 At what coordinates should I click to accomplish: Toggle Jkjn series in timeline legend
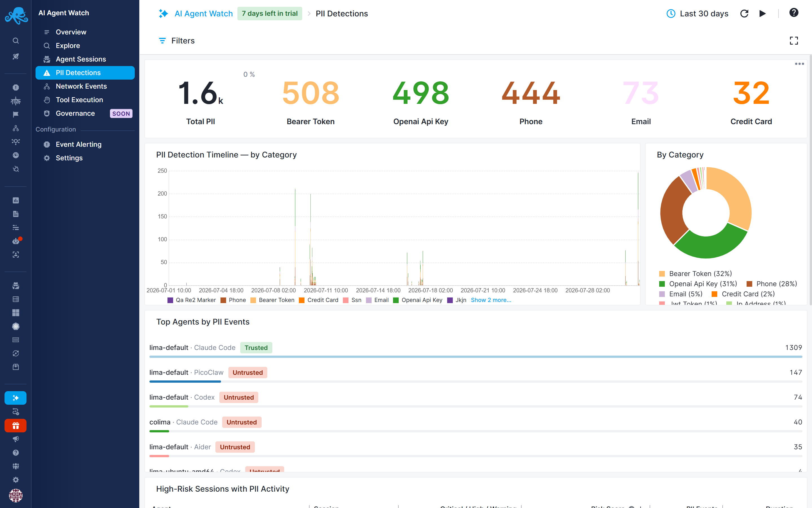point(457,300)
